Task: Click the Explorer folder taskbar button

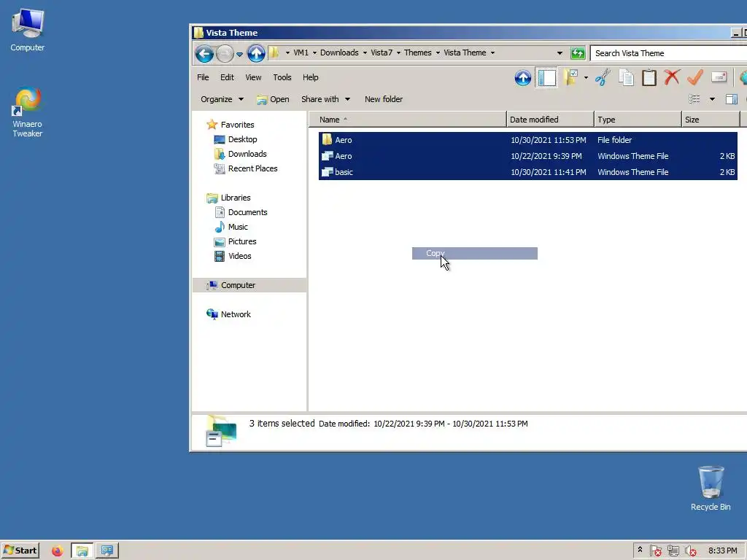Action: point(82,551)
